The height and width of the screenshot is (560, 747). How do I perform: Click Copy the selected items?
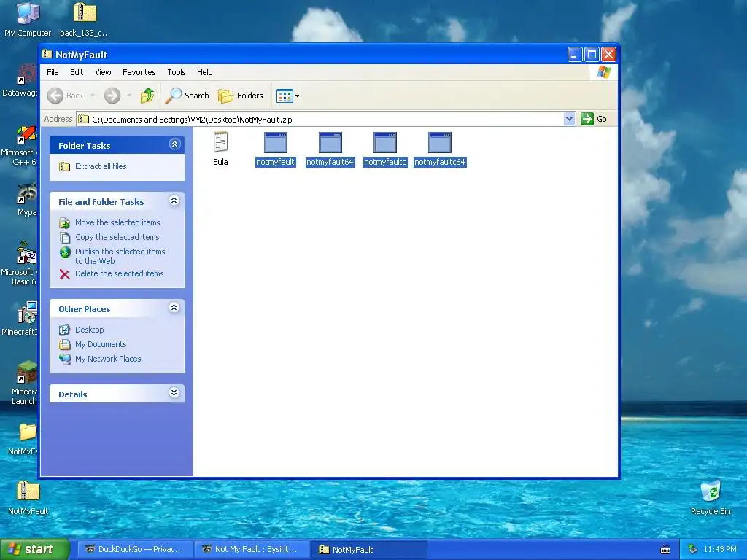pos(117,237)
